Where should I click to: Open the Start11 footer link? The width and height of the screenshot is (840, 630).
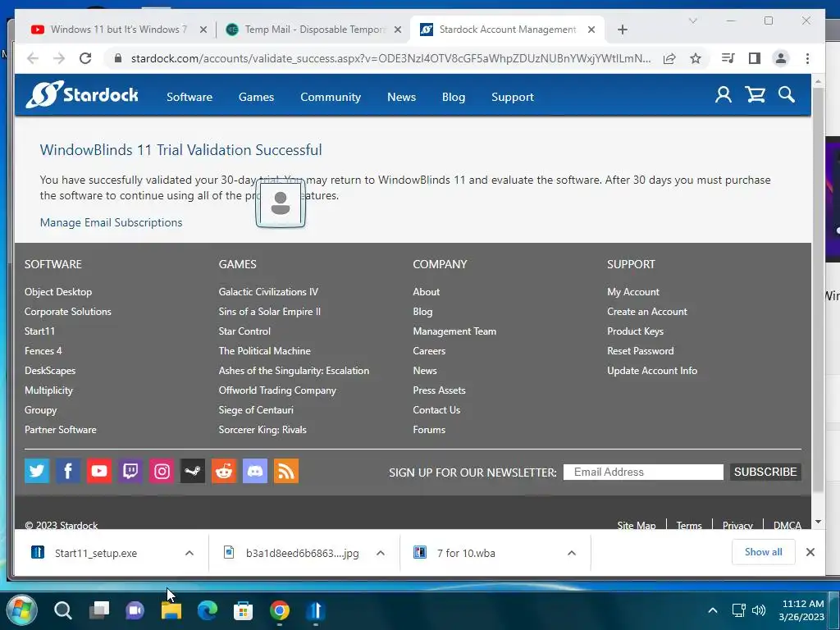(39, 331)
